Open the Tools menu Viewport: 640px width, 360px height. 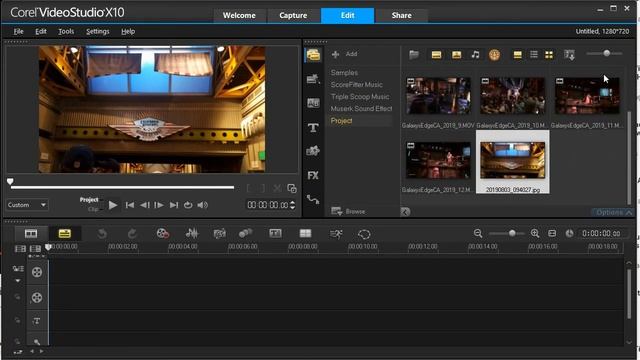pos(66,31)
